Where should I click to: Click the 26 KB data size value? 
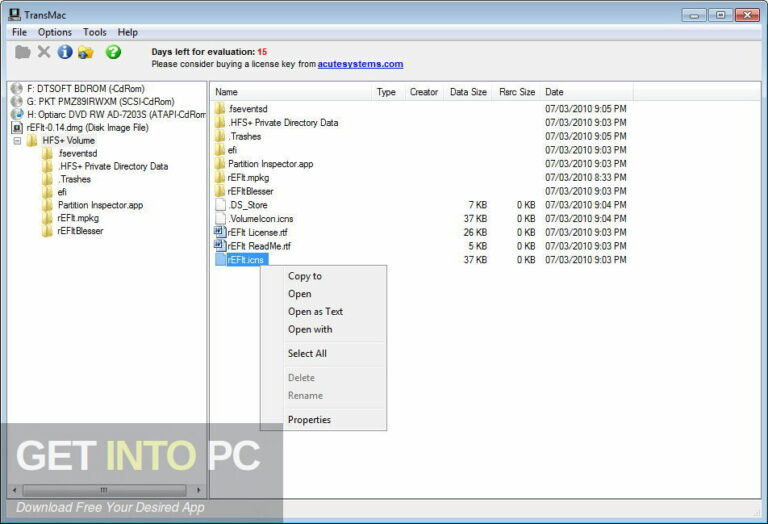475,232
